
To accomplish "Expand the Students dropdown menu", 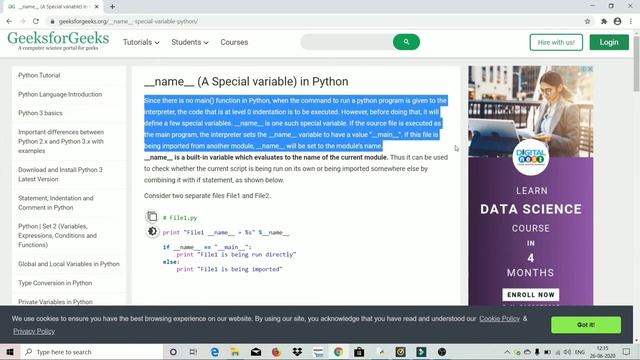I will 190,42.
